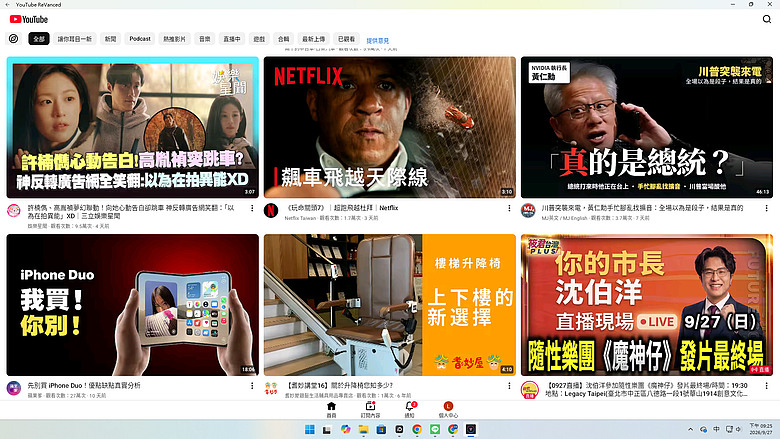
Task: Open more options for iPhone Duo video
Action: [x=252, y=386]
